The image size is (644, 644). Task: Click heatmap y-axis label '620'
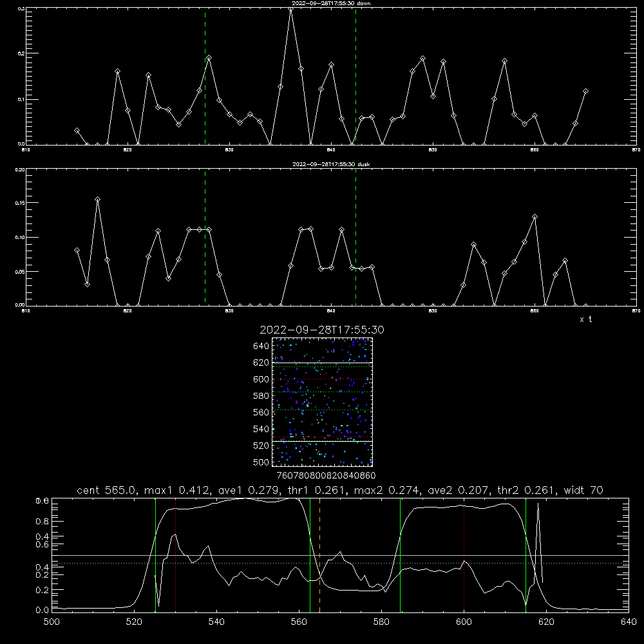click(261, 363)
